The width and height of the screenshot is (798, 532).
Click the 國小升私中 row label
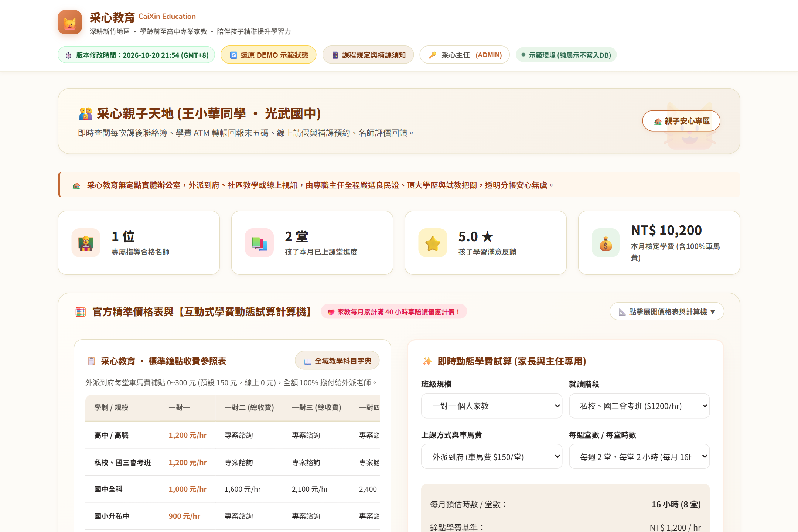pos(112,516)
